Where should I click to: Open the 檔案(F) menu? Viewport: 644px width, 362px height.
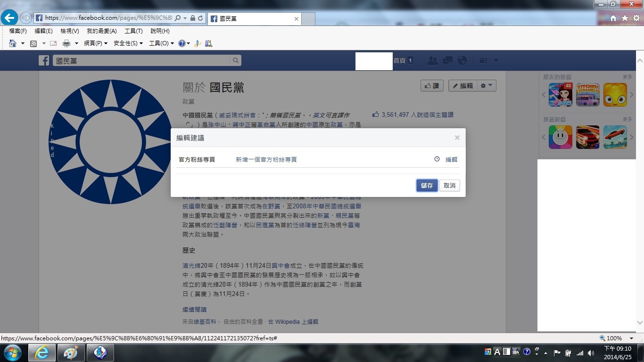point(18,31)
